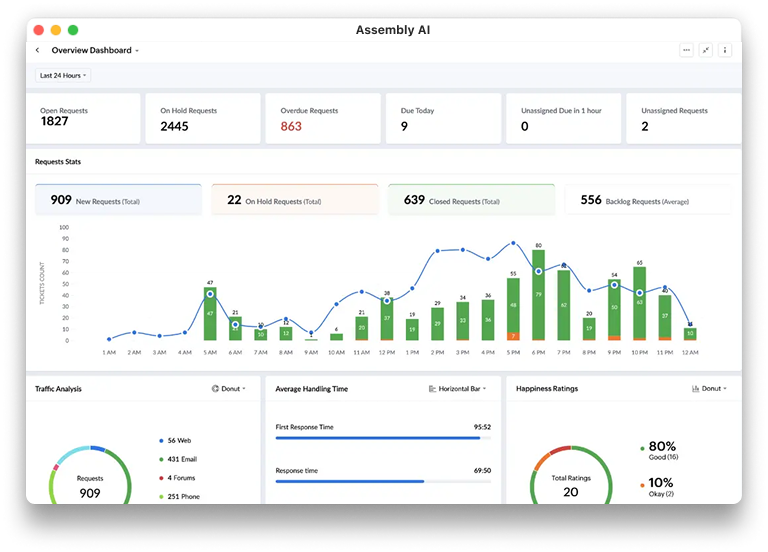Click the "4 Forums" legend entry
The height and width of the screenshot is (552, 768).
(181, 478)
